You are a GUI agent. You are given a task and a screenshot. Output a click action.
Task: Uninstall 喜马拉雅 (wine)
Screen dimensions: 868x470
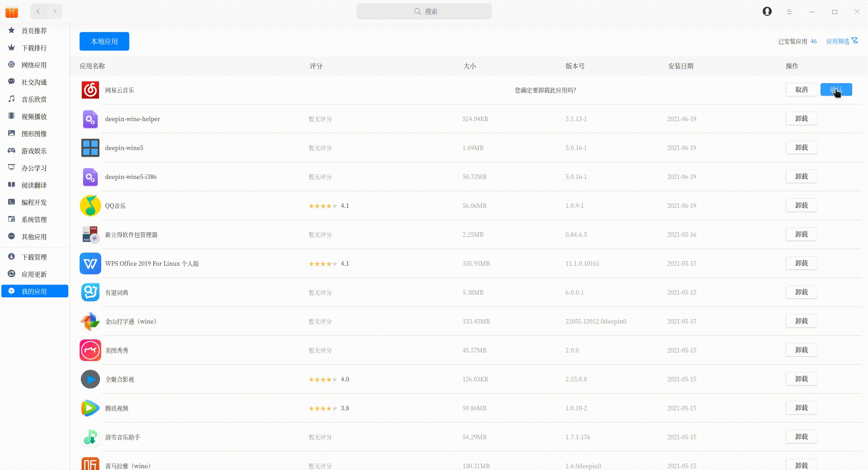(x=802, y=465)
